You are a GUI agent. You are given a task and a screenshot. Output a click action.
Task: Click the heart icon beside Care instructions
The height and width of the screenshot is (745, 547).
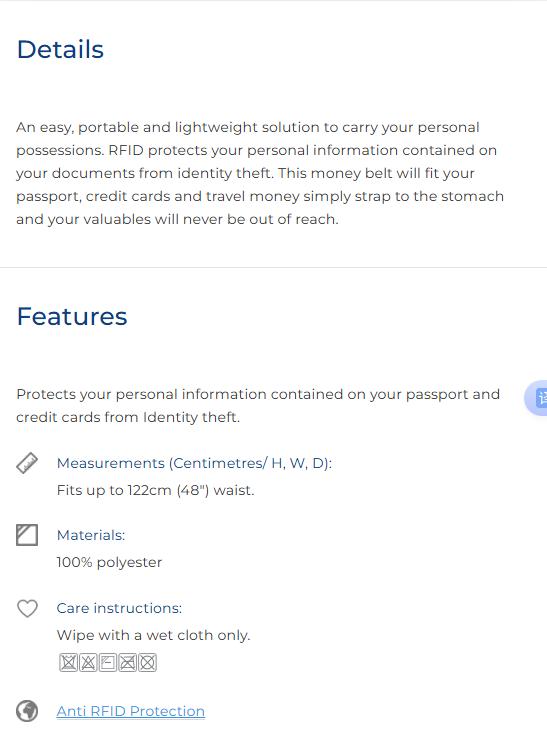(27, 608)
